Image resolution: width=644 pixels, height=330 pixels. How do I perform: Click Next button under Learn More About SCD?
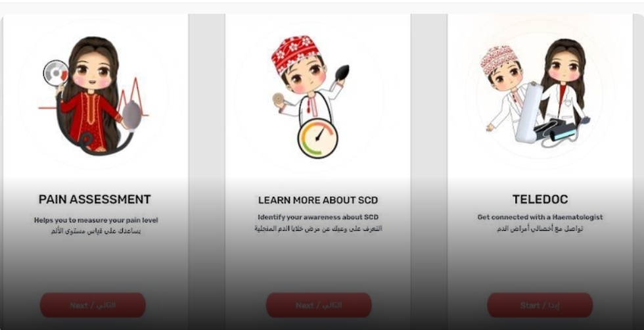319,305
